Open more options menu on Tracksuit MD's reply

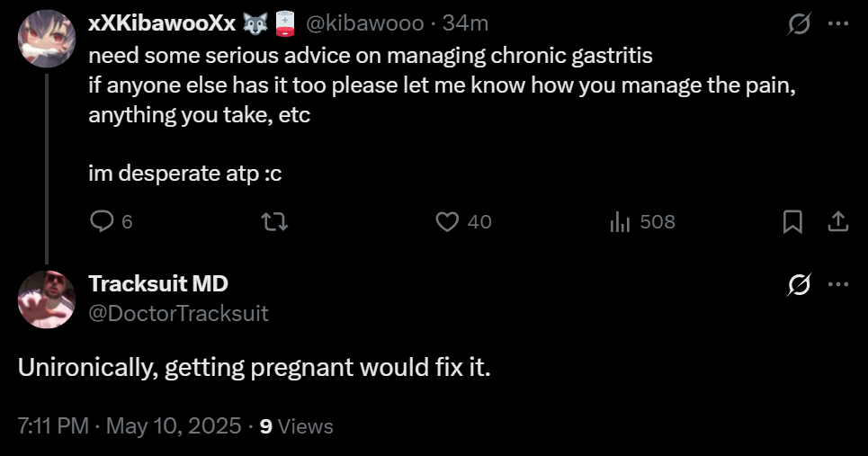tap(837, 285)
